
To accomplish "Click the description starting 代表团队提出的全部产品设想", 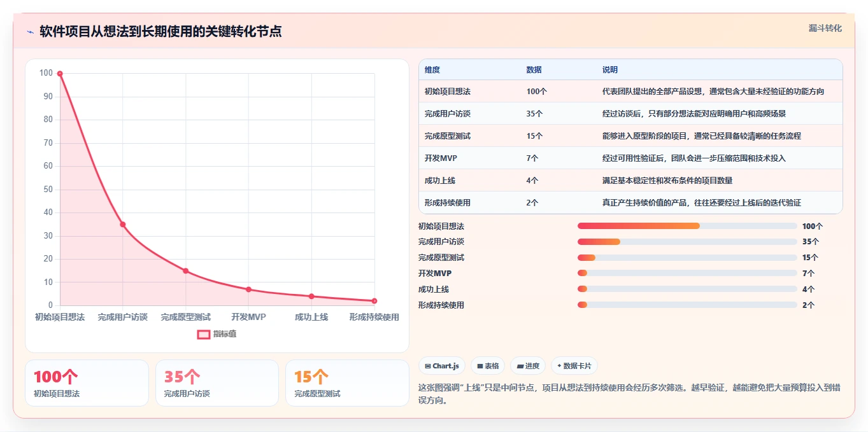I will tap(713, 92).
